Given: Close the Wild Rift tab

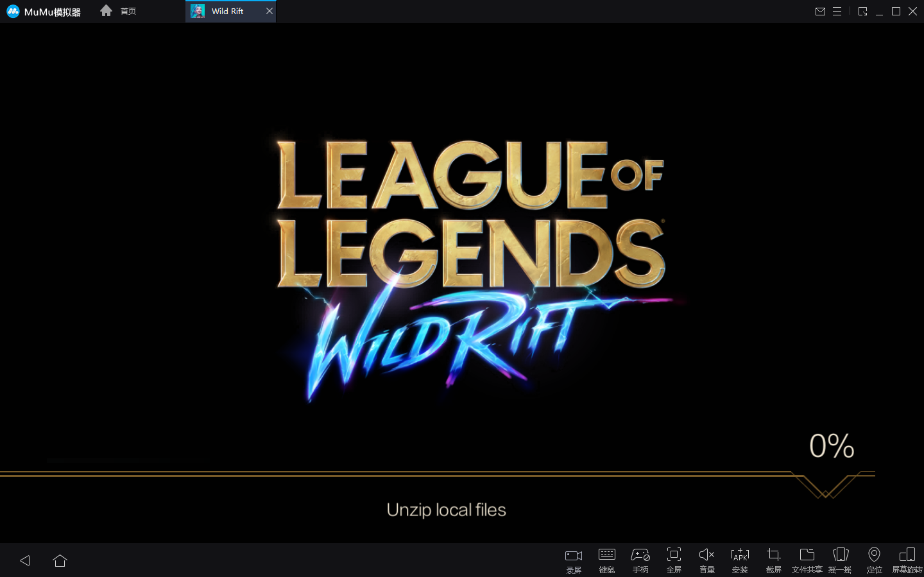Looking at the screenshot, I should point(269,11).
